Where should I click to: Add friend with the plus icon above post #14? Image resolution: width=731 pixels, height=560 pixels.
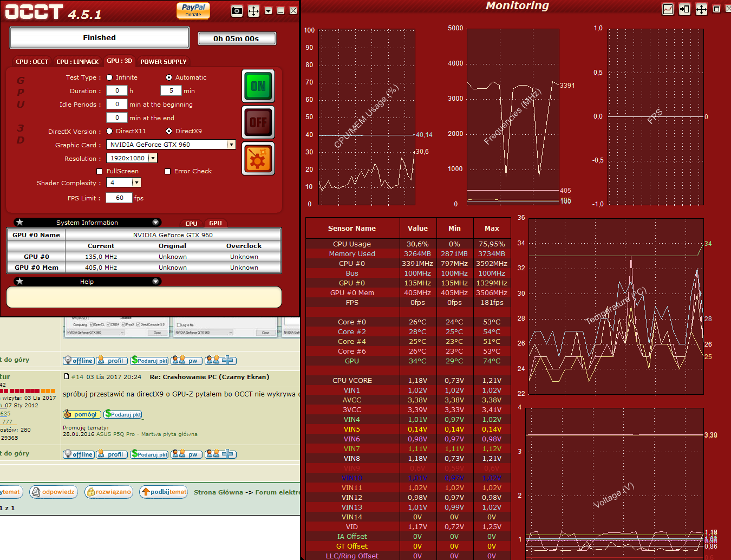[x=220, y=361]
